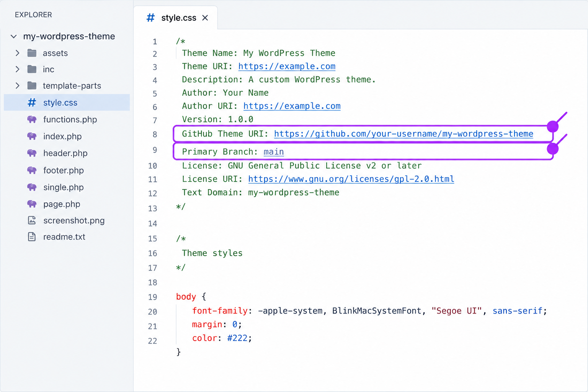
Task: Open the Theme URI https://example.com link
Action: click(x=287, y=66)
